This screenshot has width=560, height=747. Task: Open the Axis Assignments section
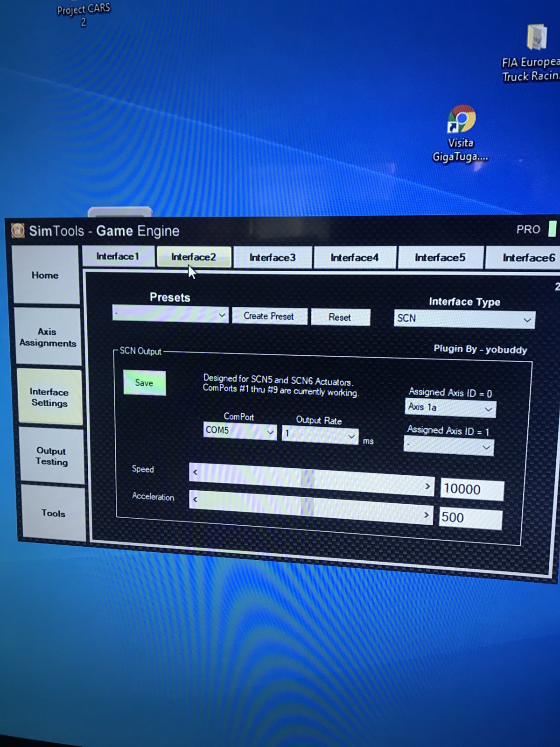[48, 337]
